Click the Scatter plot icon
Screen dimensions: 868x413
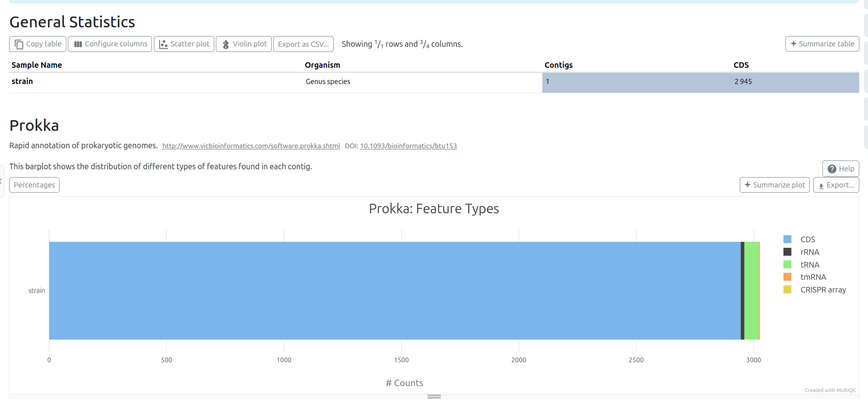(x=163, y=44)
